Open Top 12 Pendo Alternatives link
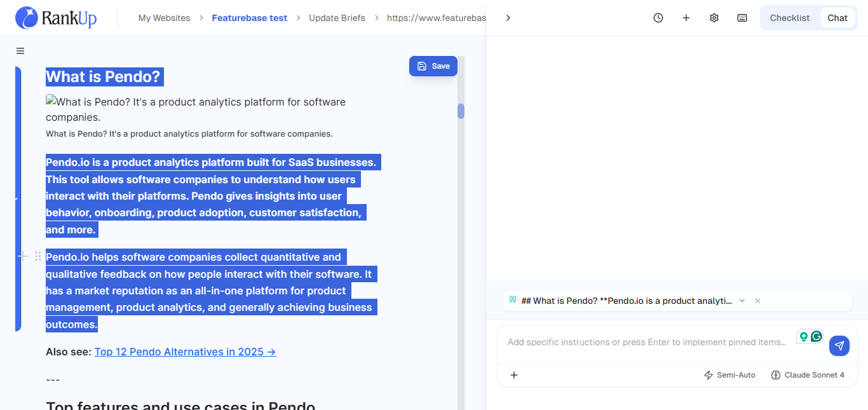868x410 pixels. pos(186,352)
